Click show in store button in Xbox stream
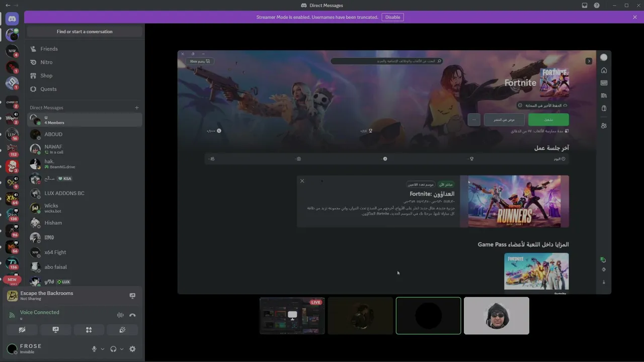The height and width of the screenshot is (362, 644). click(504, 120)
